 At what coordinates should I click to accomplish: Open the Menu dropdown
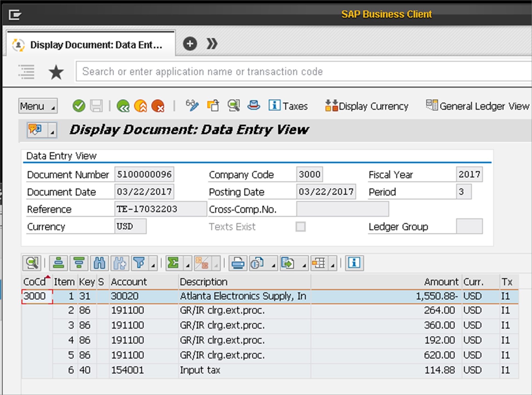pos(38,106)
